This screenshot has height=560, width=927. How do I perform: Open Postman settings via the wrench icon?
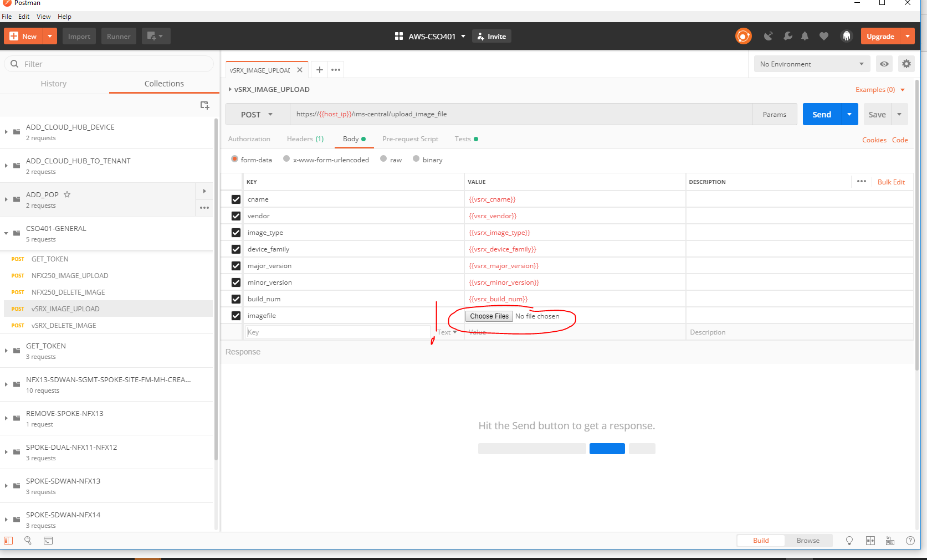787,36
